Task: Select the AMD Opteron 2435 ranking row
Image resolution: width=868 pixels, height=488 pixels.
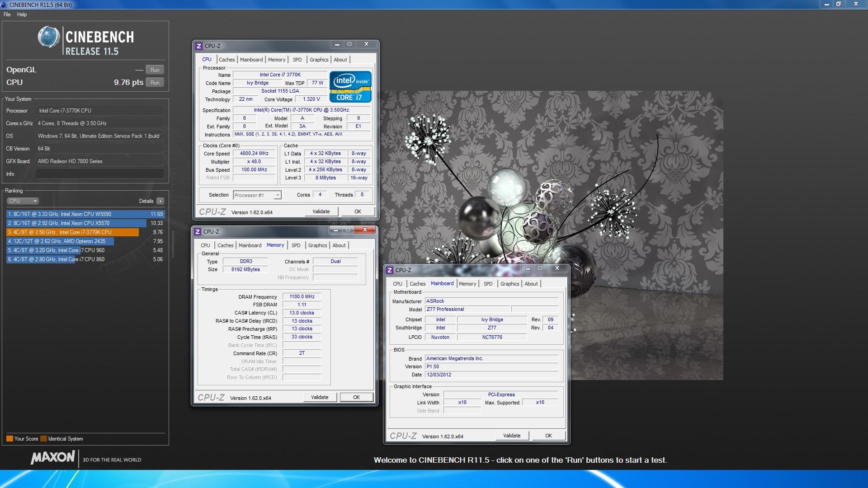Action: coord(85,241)
